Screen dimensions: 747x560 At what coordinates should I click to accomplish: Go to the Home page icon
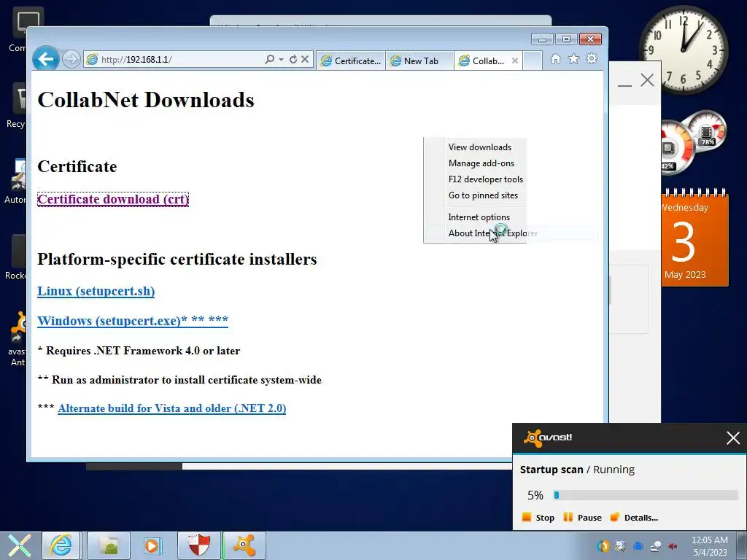pos(555,59)
